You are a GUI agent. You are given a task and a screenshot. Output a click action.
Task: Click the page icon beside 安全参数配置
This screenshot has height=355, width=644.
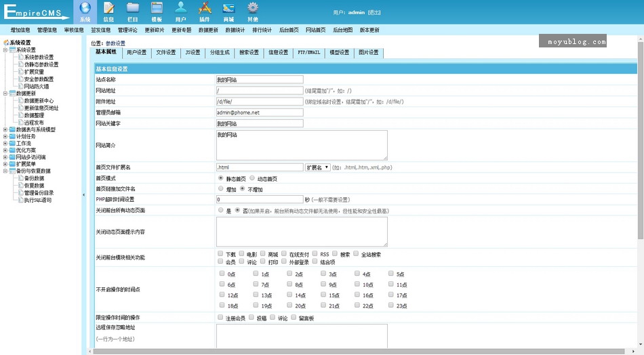click(x=20, y=79)
